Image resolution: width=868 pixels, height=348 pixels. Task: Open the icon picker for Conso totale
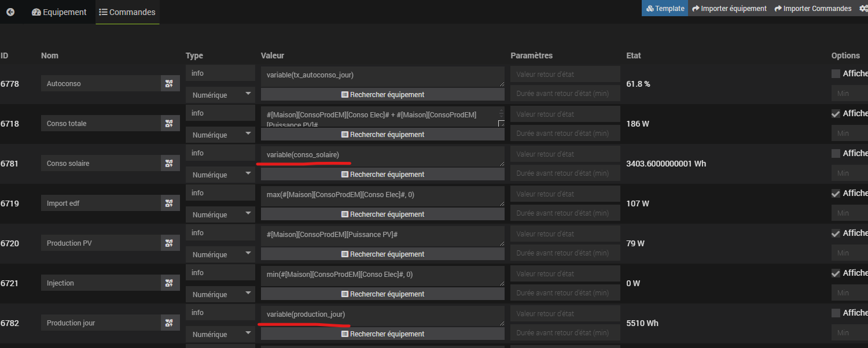tap(169, 124)
